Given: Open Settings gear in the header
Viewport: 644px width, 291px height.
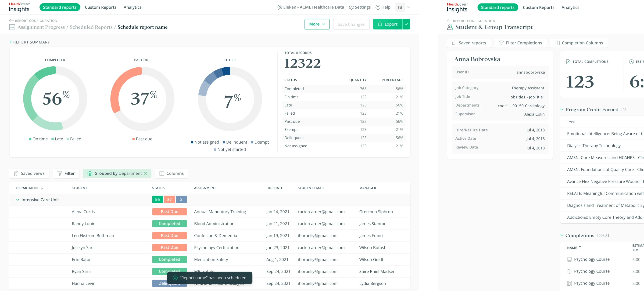Looking at the screenshot, I should [351, 7].
